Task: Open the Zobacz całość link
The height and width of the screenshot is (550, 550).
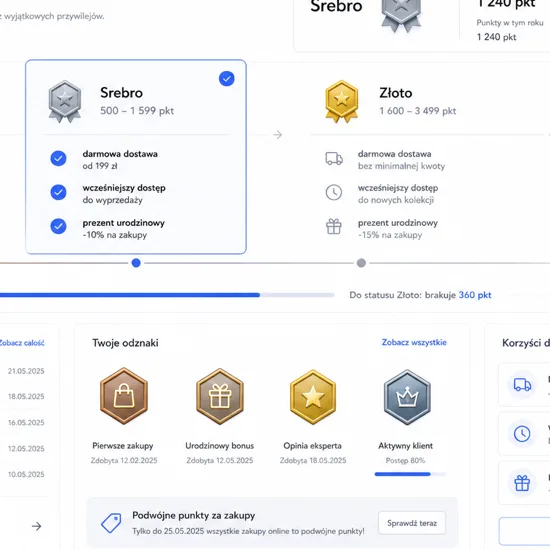Action: coord(22,343)
